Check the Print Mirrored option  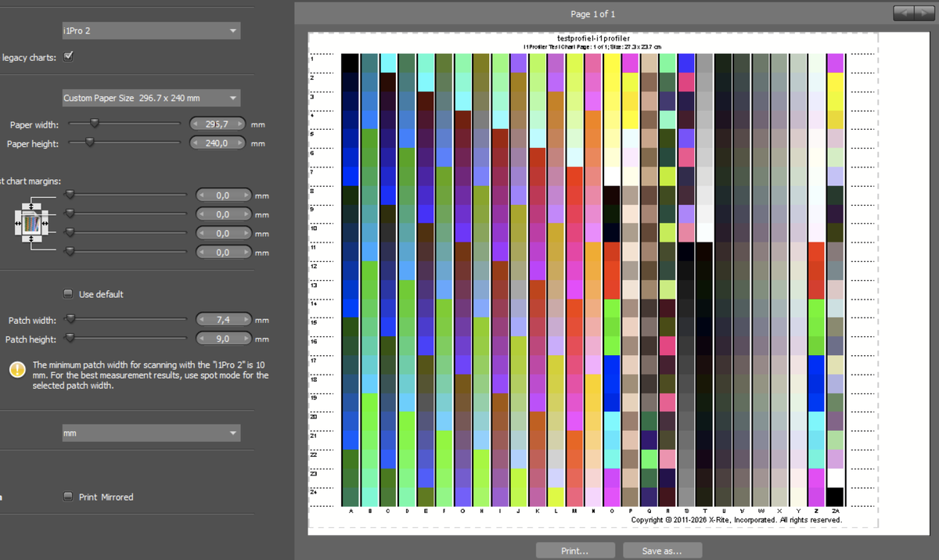tap(69, 497)
